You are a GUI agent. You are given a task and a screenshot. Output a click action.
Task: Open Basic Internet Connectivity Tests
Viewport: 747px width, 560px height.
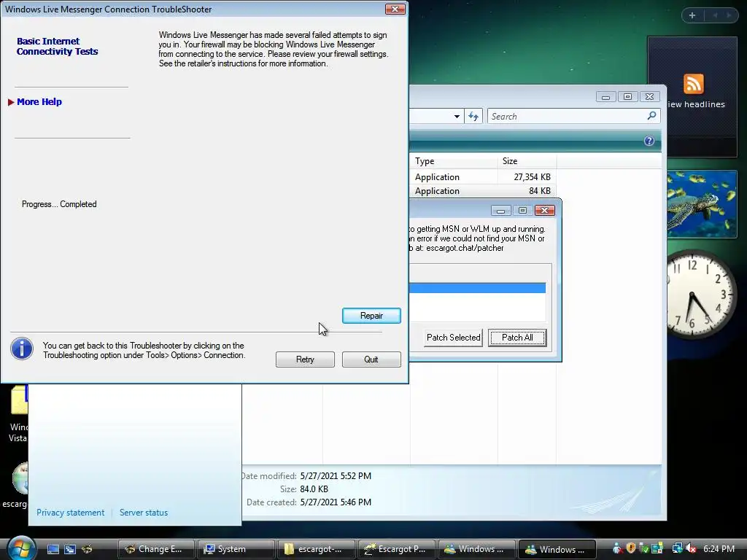pos(57,46)
